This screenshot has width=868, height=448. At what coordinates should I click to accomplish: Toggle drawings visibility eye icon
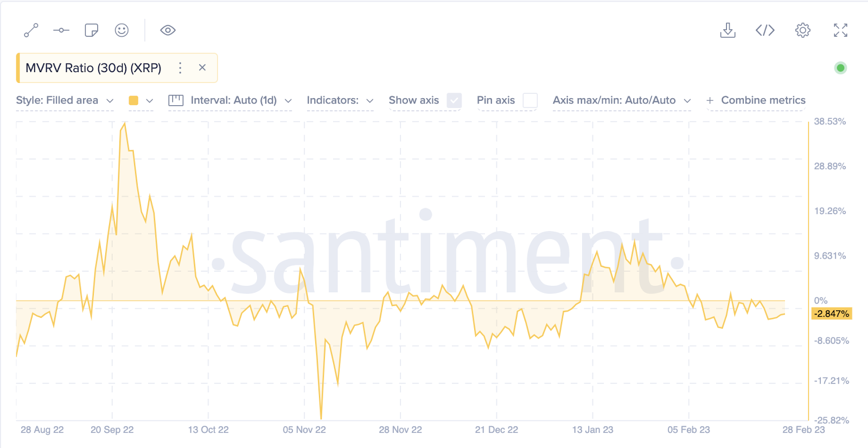pyautogui.click(x=168, y=30)
